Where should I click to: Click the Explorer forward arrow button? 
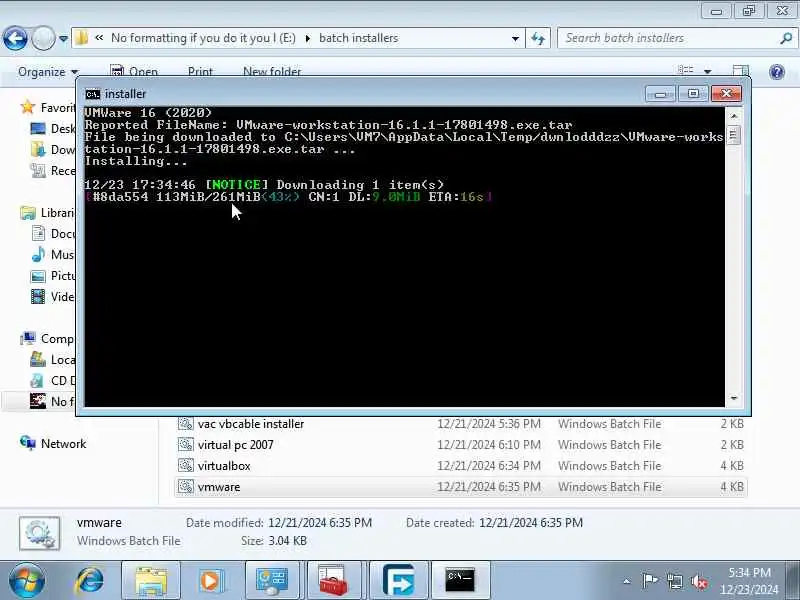click(x=43, y=38)
